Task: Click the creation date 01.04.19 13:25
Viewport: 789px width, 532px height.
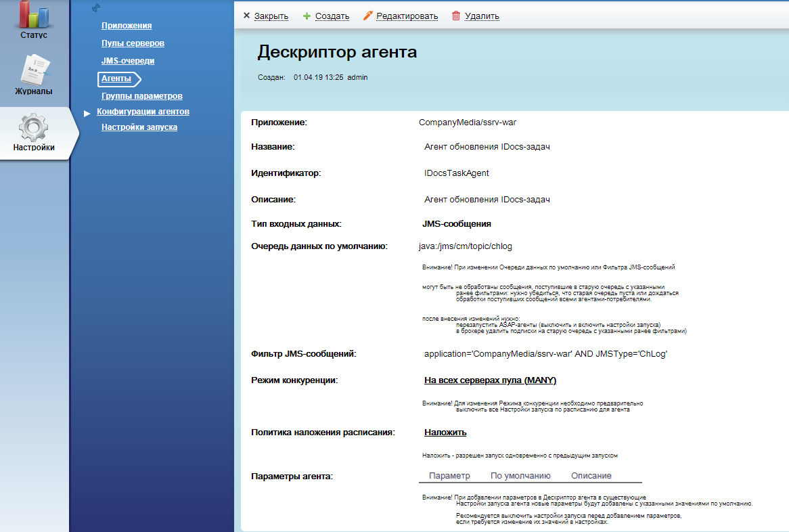Action: click(x=319, y=78)
